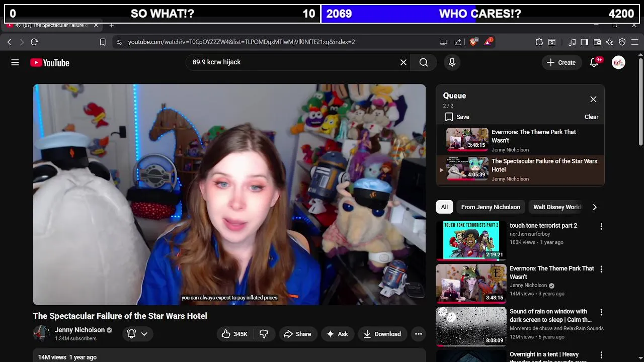644x362 pixels.
Task: Select Star Wars Hotel queue item
Action: 520,170
